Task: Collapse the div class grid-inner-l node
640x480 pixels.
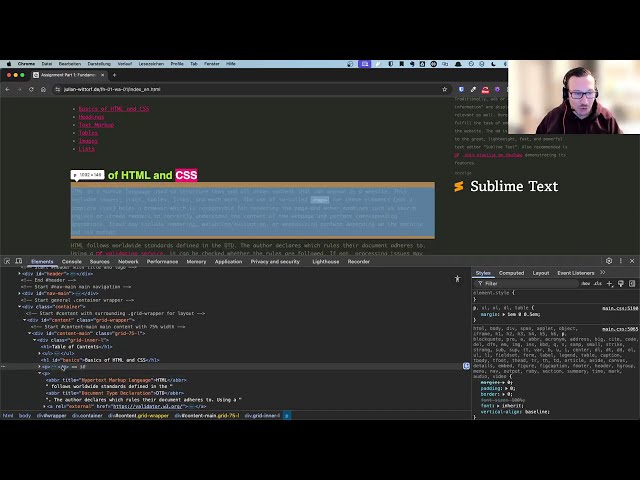Action: pyautogui.click(x=34, y=340)
